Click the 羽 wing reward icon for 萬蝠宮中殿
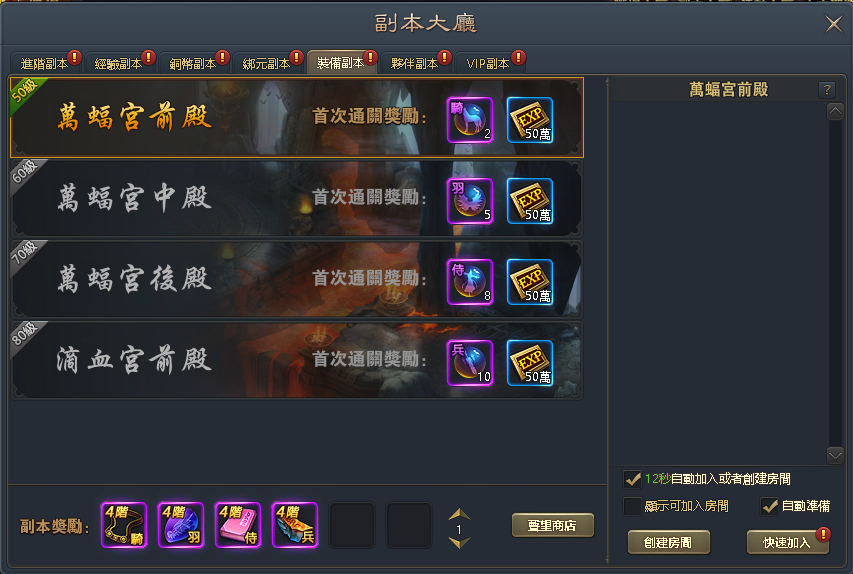 [x=470, y=201]
